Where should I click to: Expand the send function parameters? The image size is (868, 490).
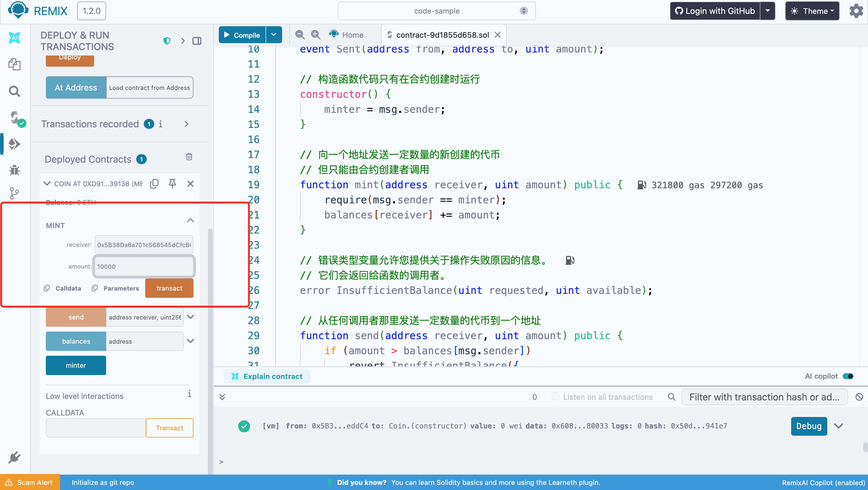click(x=190, y=317)
